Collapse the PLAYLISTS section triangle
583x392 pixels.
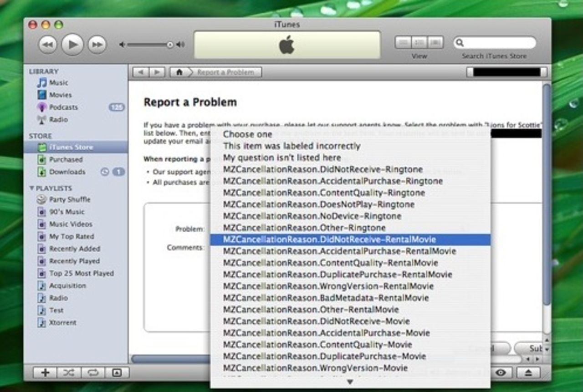pyautogui.click(x=31, y=188)
